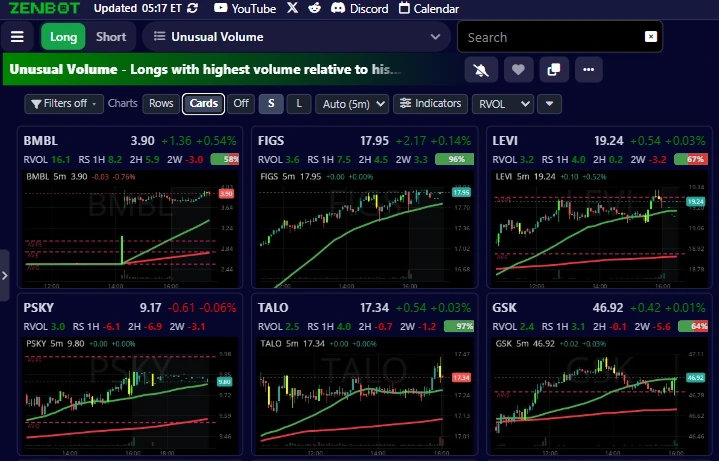Click the BMBL 58% progress bar
The height and width of the screenshot is (461, 719).
tap(225, 159)
